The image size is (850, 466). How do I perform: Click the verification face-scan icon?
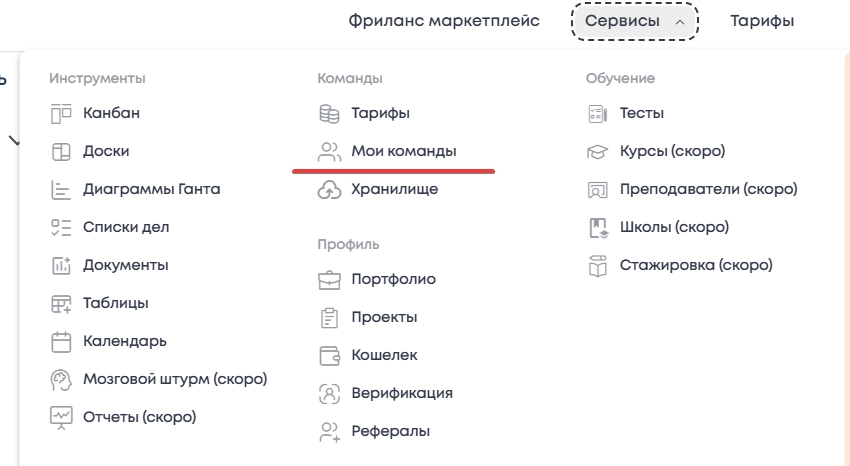pos(330,393)
